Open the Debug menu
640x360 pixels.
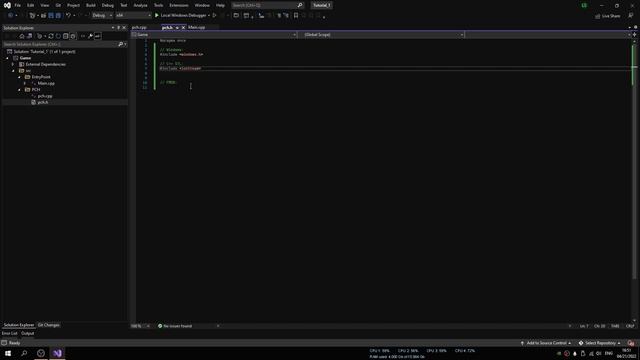pyautogui.click(x=108, y=5)
